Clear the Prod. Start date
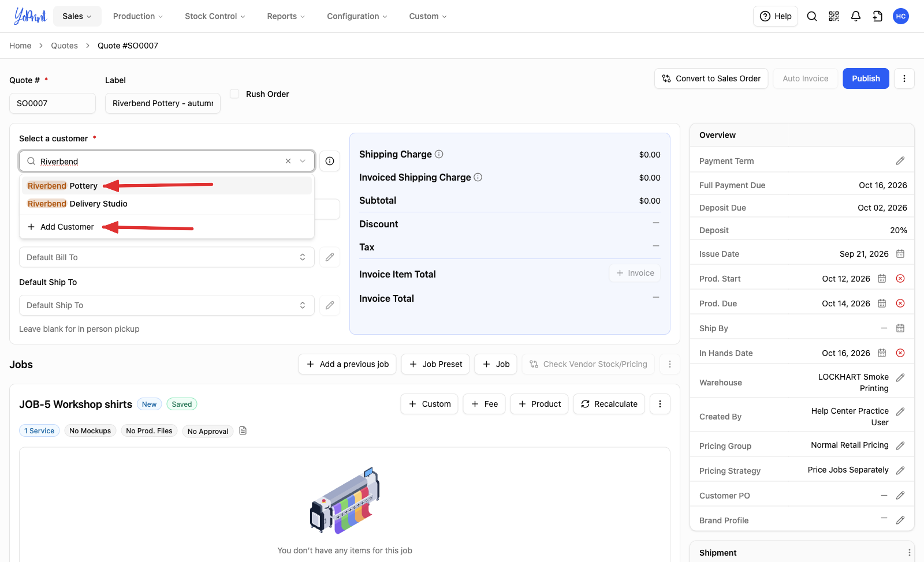 pyautogui.click(x=900, y=279)
